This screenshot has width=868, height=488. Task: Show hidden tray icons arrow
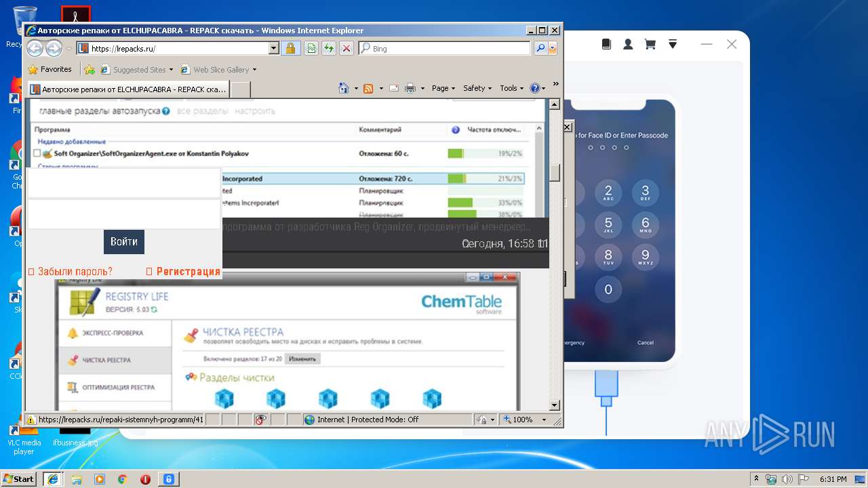tap(756, 479)
